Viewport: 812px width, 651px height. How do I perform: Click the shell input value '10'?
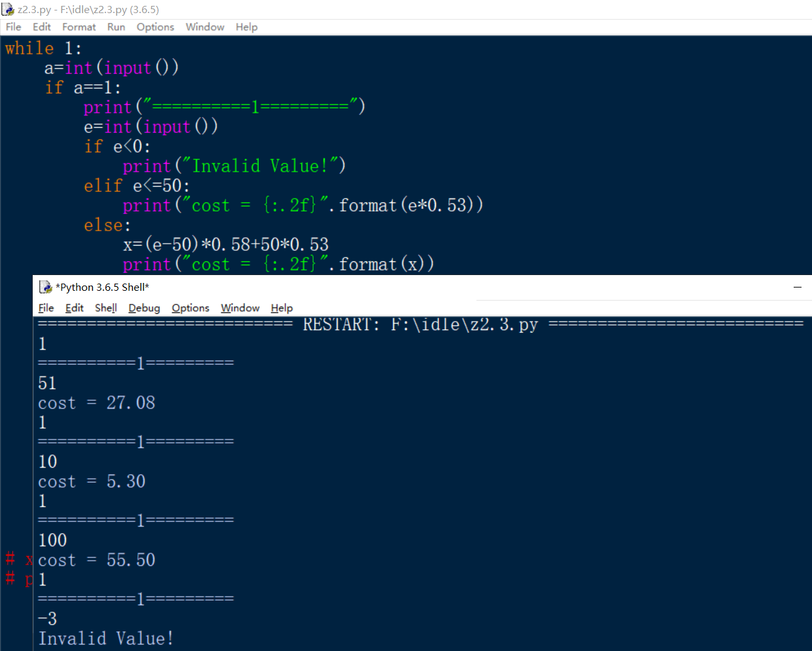click(x=48, y=462)
